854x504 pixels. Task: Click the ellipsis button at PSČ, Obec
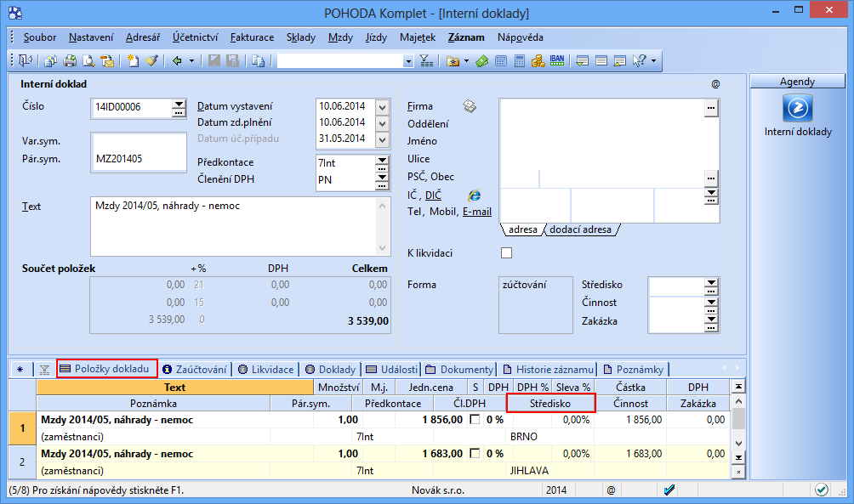711,178
